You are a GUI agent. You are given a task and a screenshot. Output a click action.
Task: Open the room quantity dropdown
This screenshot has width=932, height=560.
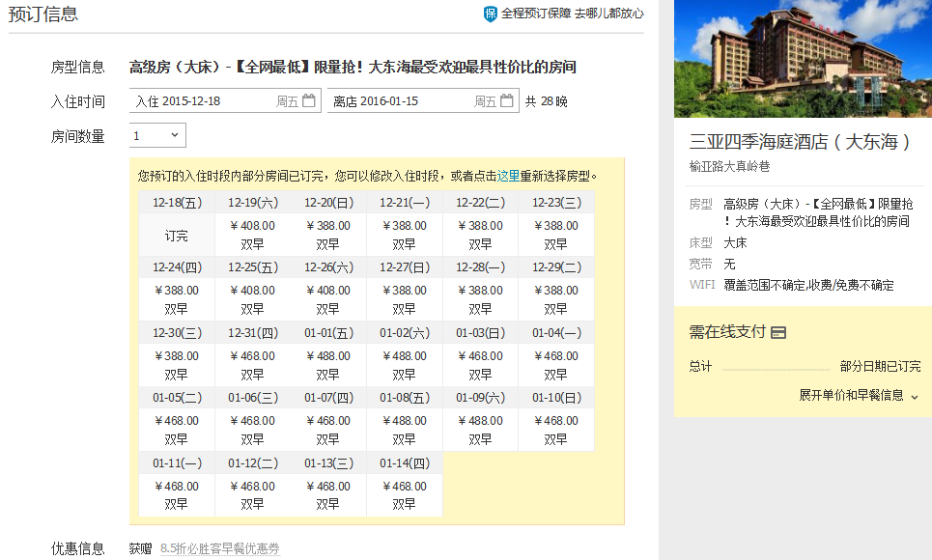(x=157, y=135)
